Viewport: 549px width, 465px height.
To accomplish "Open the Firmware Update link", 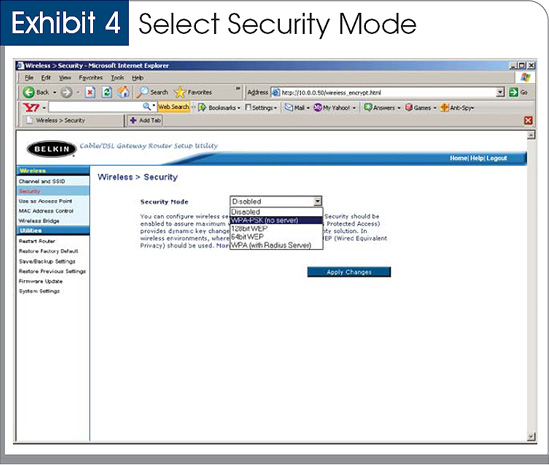I will [41, 281].
